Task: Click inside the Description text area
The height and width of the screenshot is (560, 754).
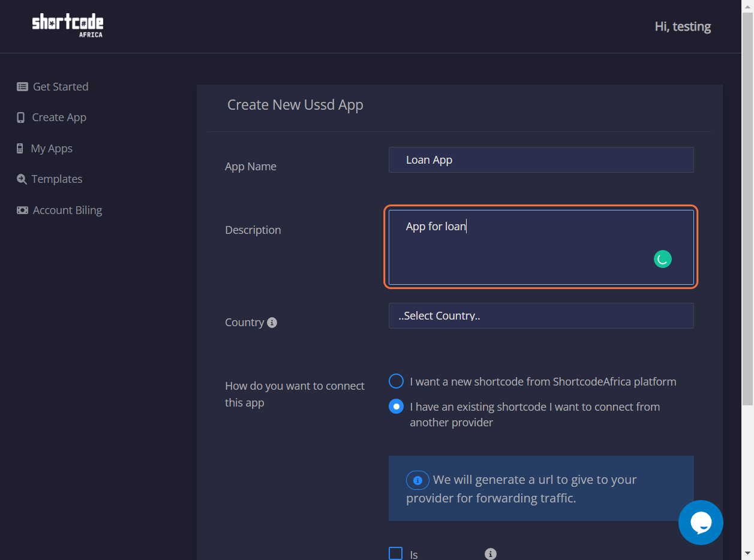Action: (x=541, y=247)
